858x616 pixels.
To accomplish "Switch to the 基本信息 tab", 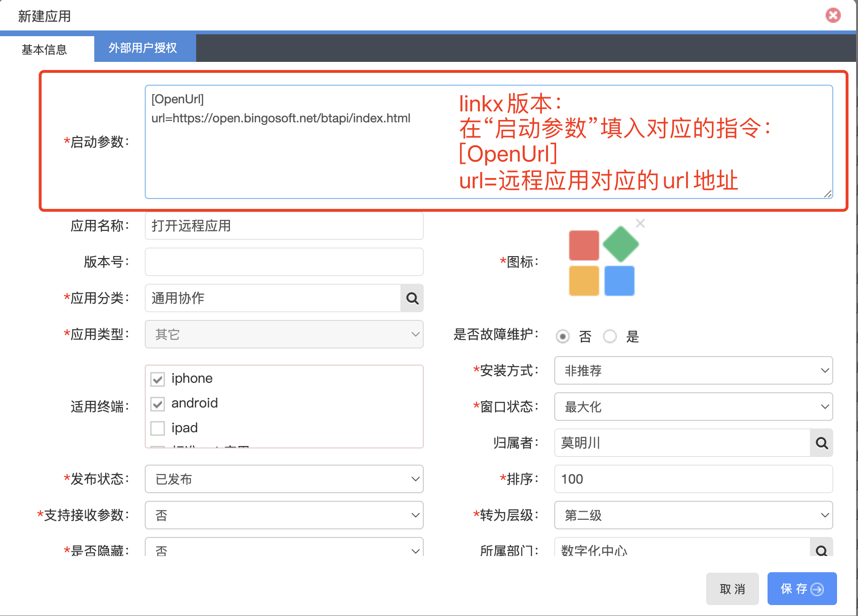I will [44, 50].
